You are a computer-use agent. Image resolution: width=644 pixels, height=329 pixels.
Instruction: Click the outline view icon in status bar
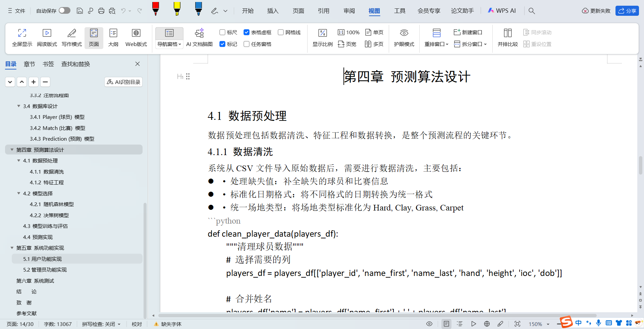[x=460, y=324]
